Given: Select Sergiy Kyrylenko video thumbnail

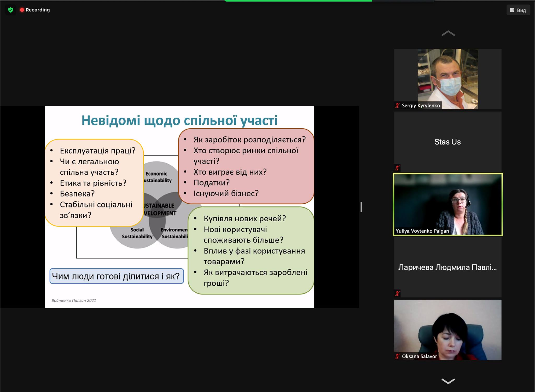Looking at the screenshot, I should pyautogui.click(x=447, y=78).
